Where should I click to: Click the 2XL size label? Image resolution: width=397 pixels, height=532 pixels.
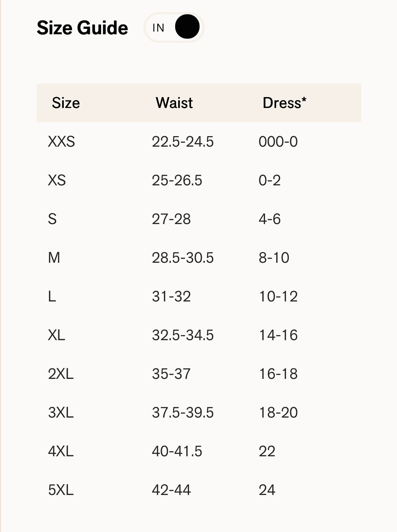coord(62,374)
